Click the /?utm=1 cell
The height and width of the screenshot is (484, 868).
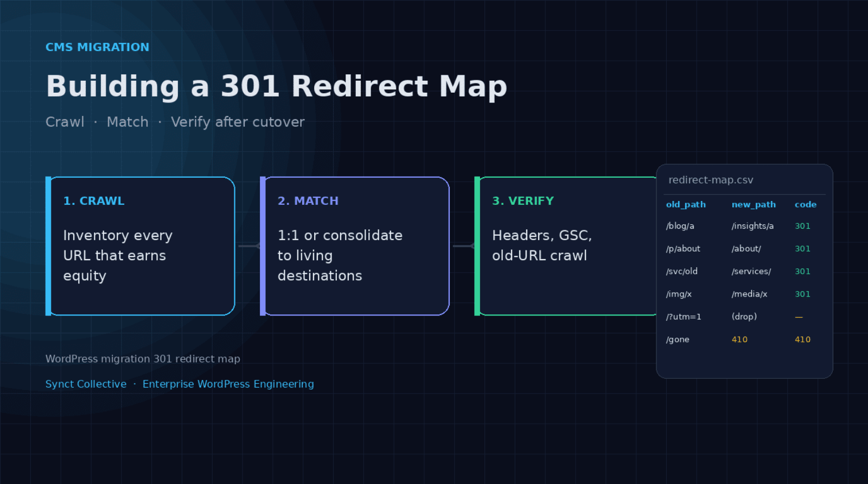tap(684, 317)
